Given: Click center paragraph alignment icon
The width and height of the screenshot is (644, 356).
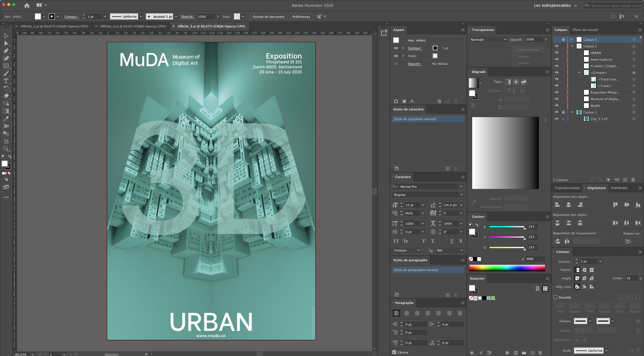Looking at the screenshot, I should click(407, 313).
